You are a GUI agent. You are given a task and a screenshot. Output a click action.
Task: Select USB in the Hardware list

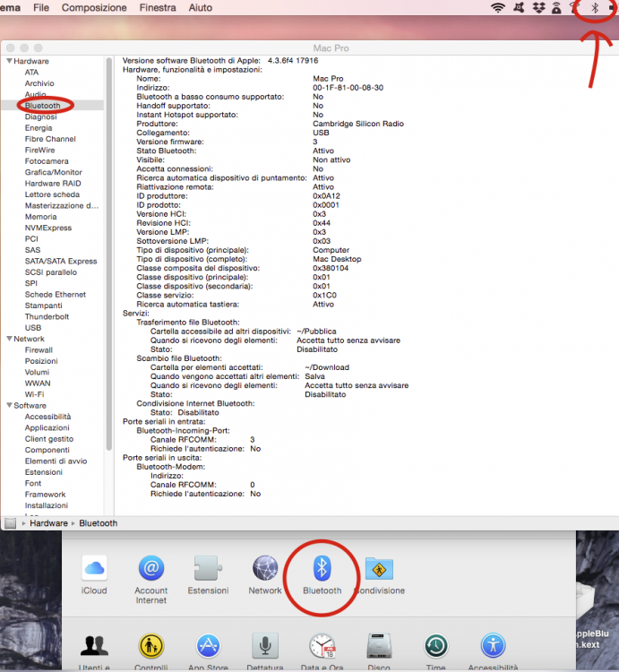tap(33, 328)
